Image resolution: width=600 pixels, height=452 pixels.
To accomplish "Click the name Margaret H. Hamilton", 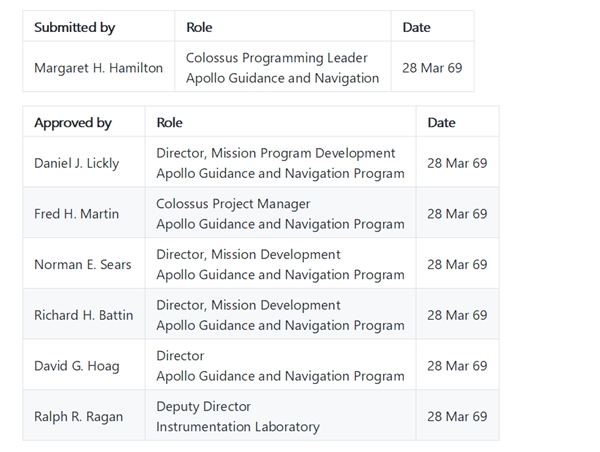I will pyautogui.click(x=98, y=68).
